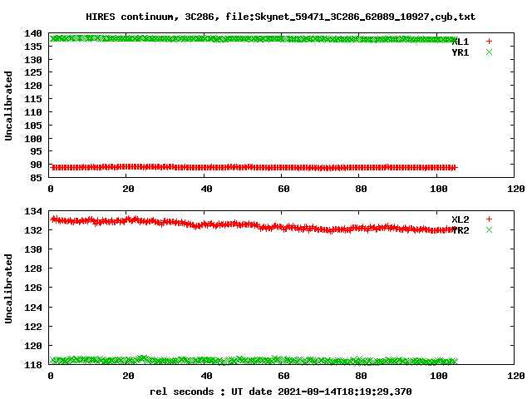
Task: Click the y-axis tick label 95
Action: click(x=36, y=151)
